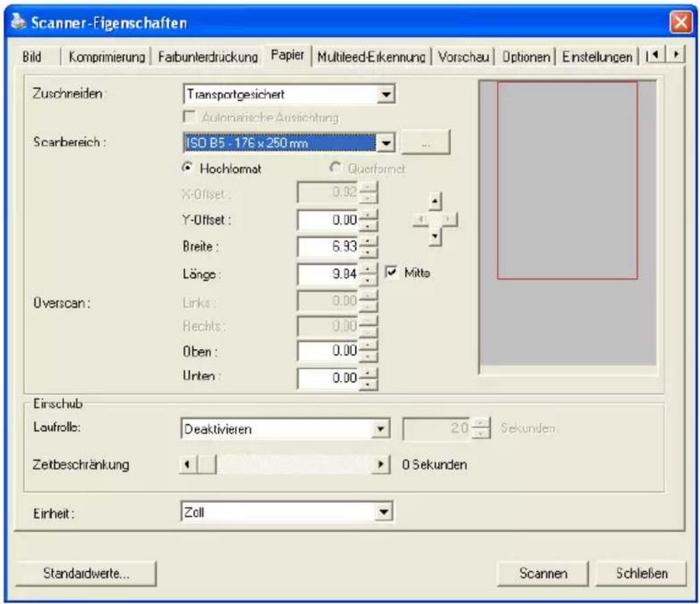Click the Zeitbeschränkung slider left arrow

[x=188, y=464]
